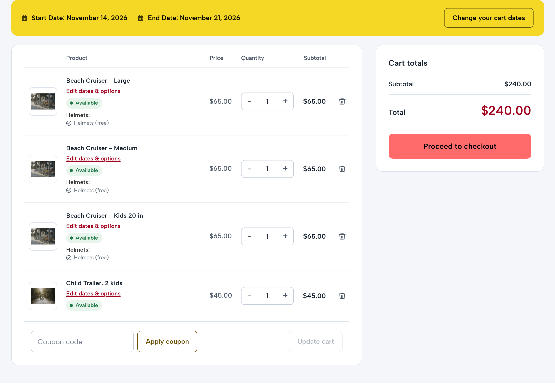Proceed to checkout
555x392 pixels.
pyautogui.click(x=460, y=146)
